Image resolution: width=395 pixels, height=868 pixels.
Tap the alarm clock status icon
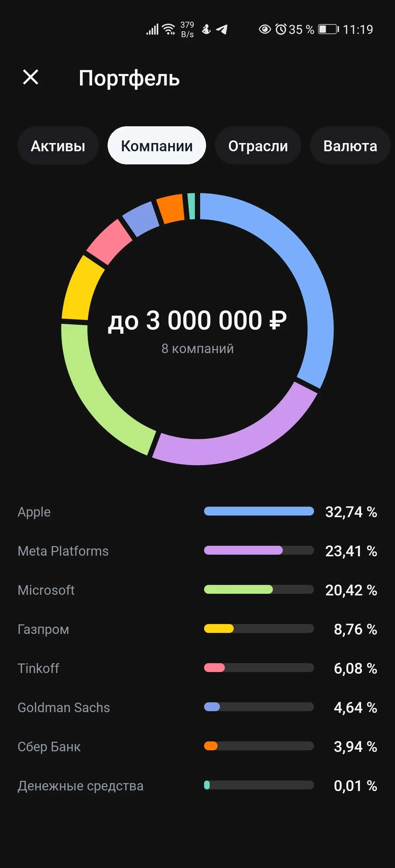coord(281,29)
